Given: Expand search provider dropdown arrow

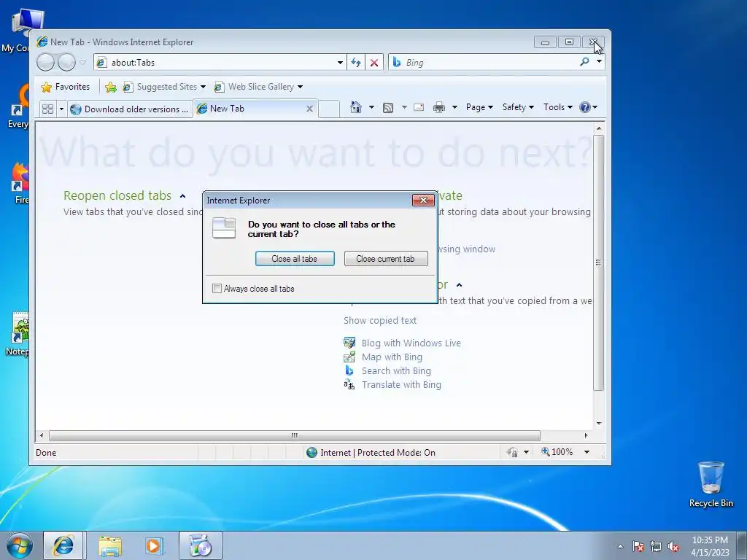Looking at the screenshot, I should click(x=600, y=61).
